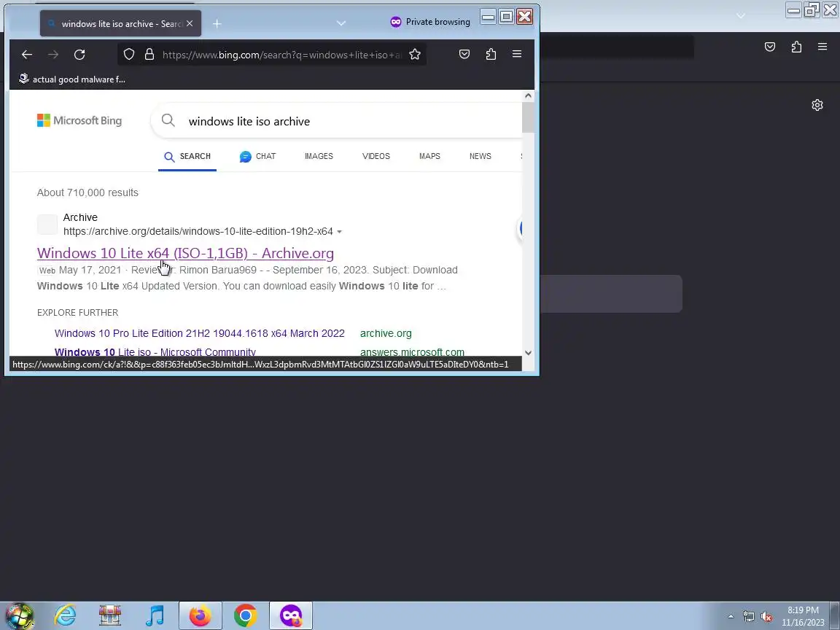The image size is (840, 630).
Task: Save to Pocket in front window
Action: [x=464, y=54]
